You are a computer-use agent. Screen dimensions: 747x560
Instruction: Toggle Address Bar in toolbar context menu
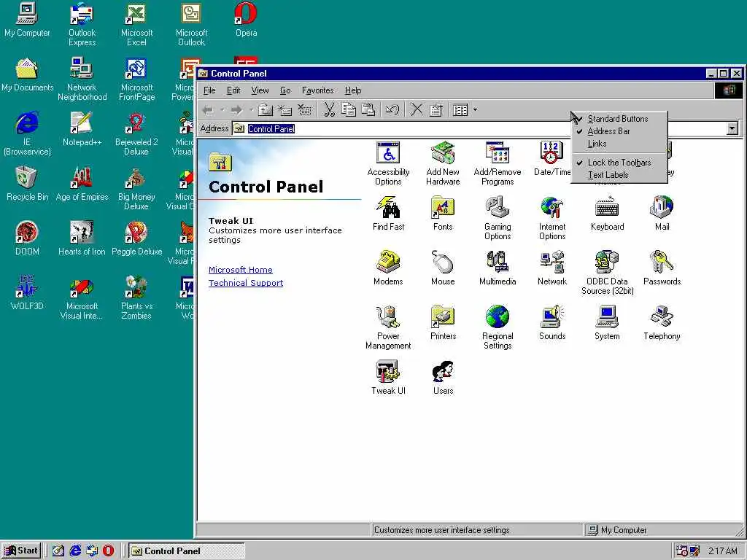point(619,131)
